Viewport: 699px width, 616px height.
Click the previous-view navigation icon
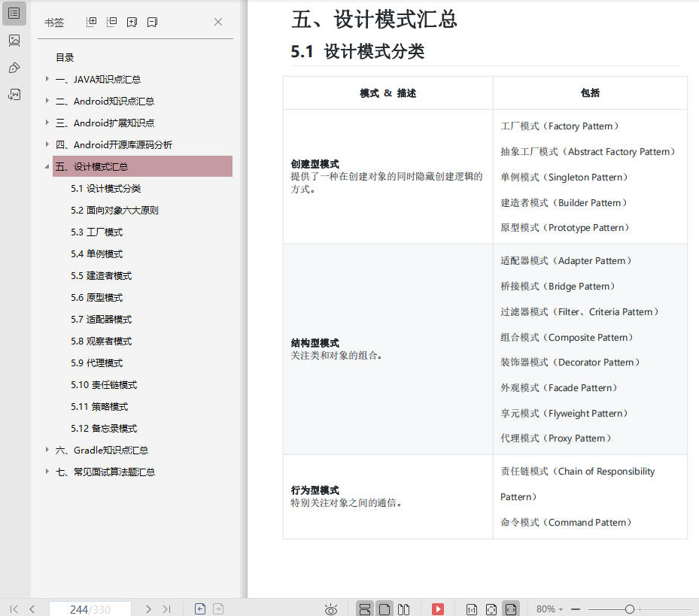tap(201, 609)
